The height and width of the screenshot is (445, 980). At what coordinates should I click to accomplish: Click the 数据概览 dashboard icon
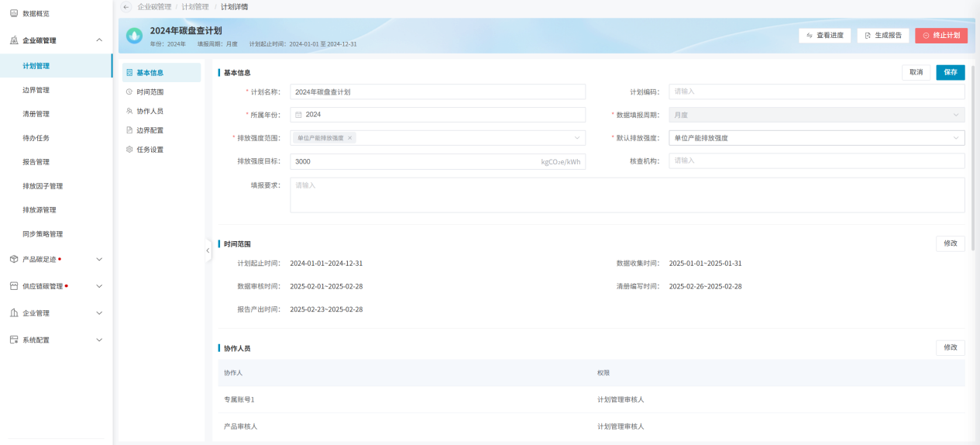coord(14,13)
